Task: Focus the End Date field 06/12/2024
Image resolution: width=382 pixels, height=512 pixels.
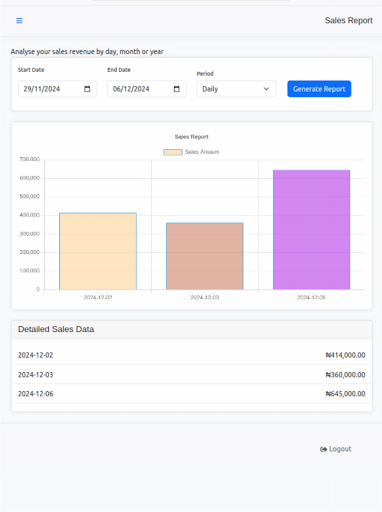Action: pyautogui.click(x=147, y=89)
